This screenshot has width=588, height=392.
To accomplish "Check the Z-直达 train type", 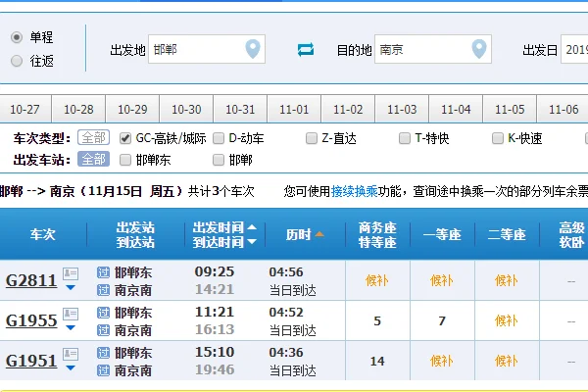I will point(312,138).
